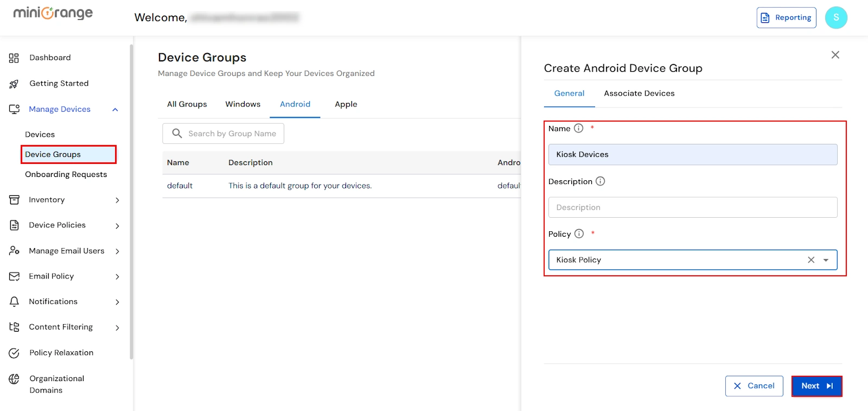Image resolution: width=868 pixels, height=411 pixels.
Task: Expand the Device Policies submenu
Action: (117, 226)
